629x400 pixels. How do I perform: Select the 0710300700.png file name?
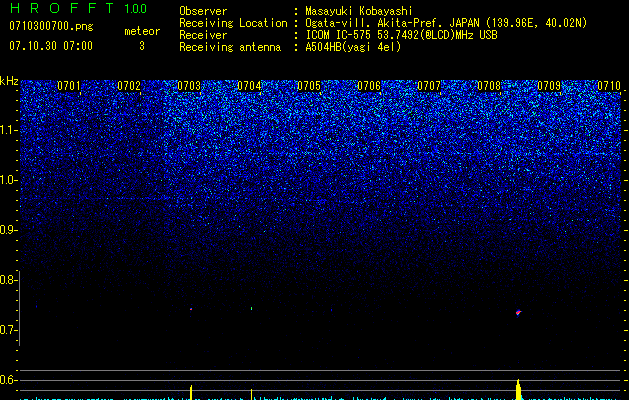(x=51, y=26)
